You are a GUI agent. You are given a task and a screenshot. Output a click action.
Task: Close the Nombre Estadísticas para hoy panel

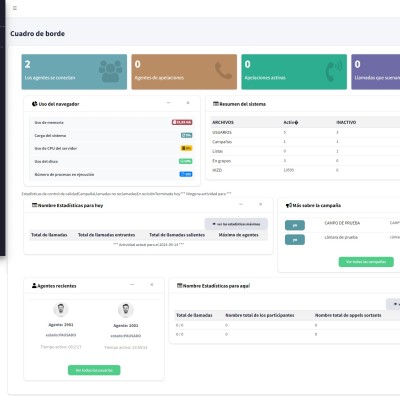[261, 204]
